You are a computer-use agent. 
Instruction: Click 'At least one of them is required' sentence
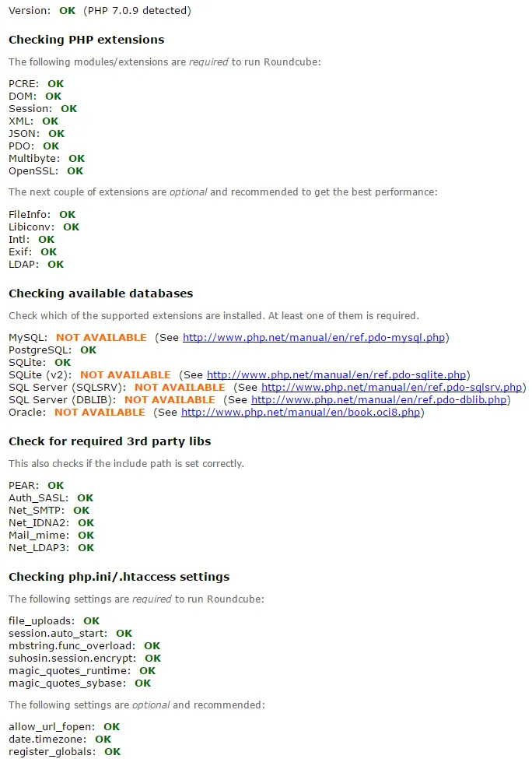(x=343, y=315)
